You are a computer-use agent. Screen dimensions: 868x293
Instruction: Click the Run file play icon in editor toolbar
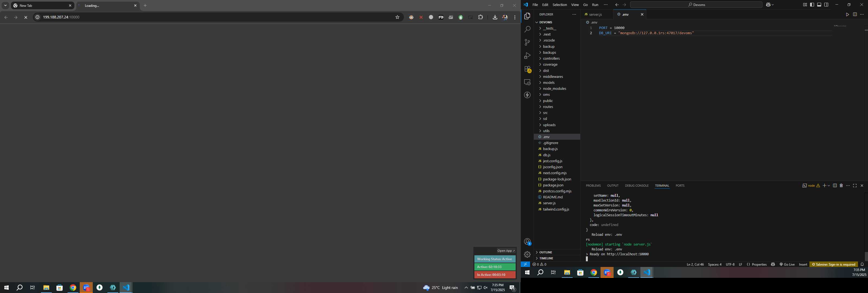847,14
